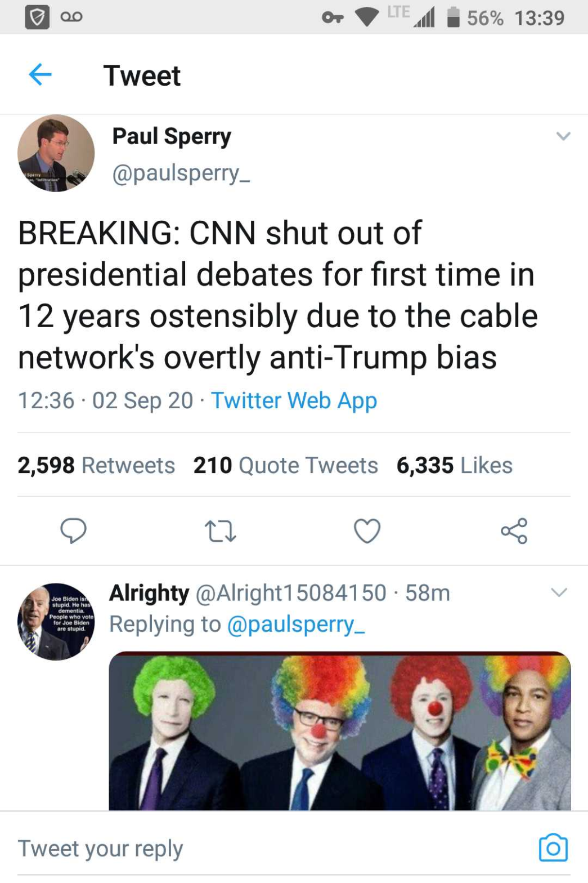The image size is (588, 883).
Task: Open Paul Sperry's profile picture
Action: click(x=56, y=153)
